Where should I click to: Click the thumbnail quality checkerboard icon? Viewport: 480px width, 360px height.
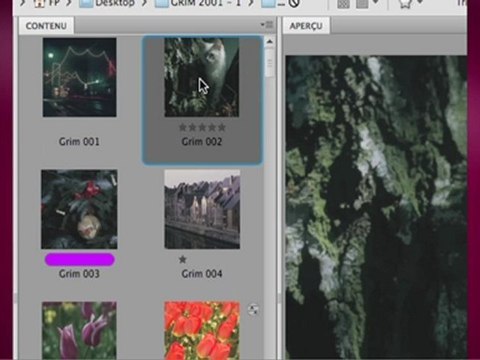click(343, 3)
